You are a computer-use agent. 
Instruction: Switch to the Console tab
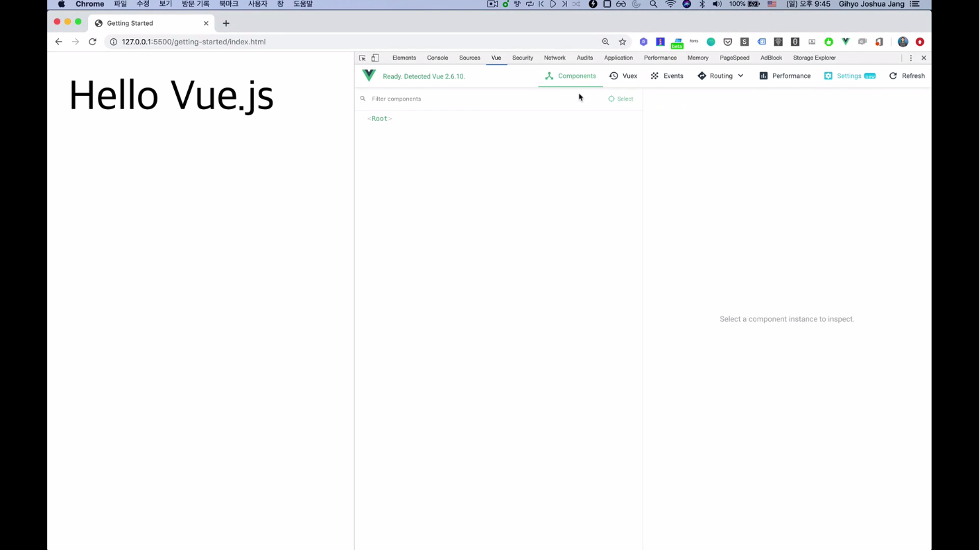coord(437,58)
